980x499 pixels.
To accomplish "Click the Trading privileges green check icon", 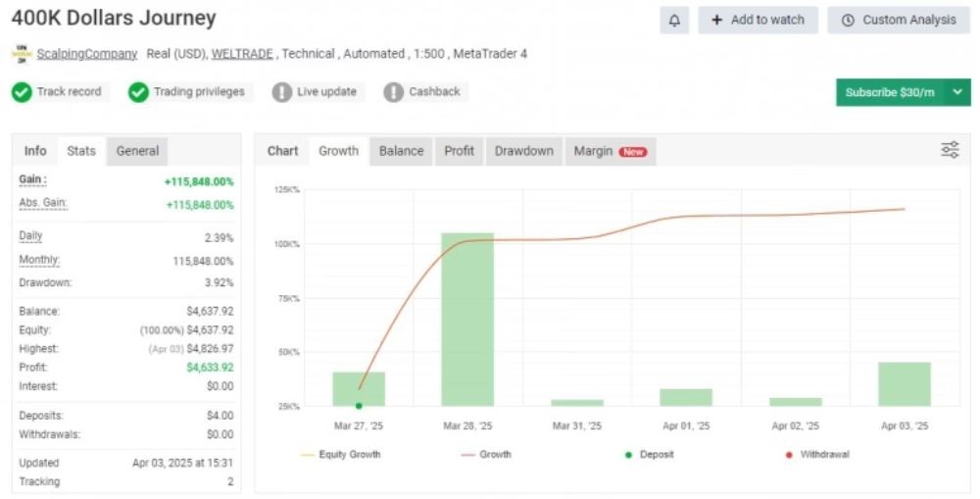I will [x=138, y=92].
